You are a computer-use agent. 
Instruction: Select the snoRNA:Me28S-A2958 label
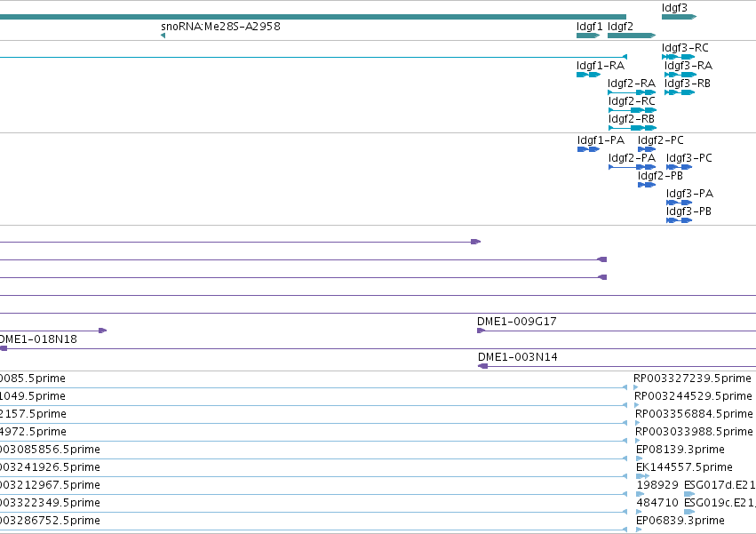pyautogui.click(x=220, y=26)
